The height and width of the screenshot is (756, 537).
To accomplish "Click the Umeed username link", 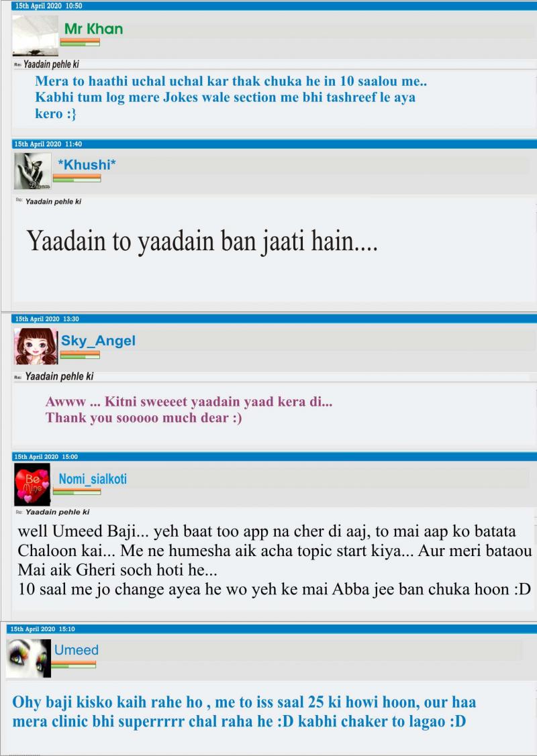I will tap(77, 650).
